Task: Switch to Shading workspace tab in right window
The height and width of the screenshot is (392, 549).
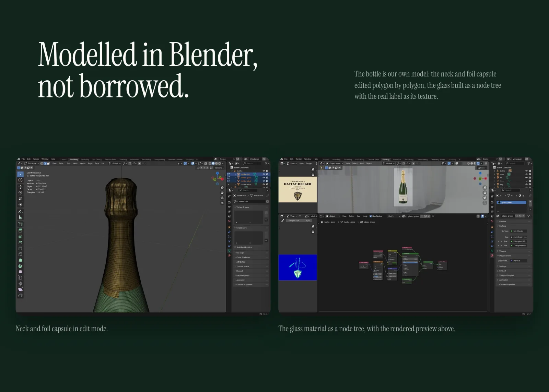Action: [x=386, y=159]
